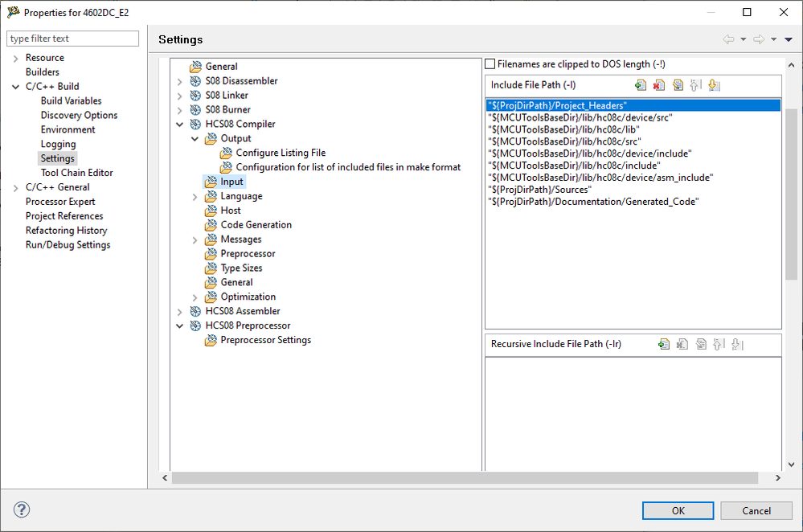Open Processor Expert page
Screen dimensions: 803x532
click(x=60, y=202)
